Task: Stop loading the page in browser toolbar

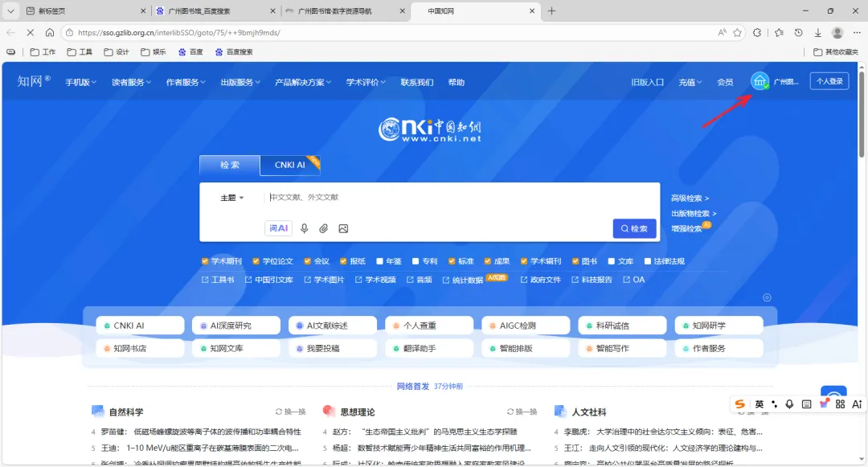Action: pyautogui.click(x=30, y=33)
